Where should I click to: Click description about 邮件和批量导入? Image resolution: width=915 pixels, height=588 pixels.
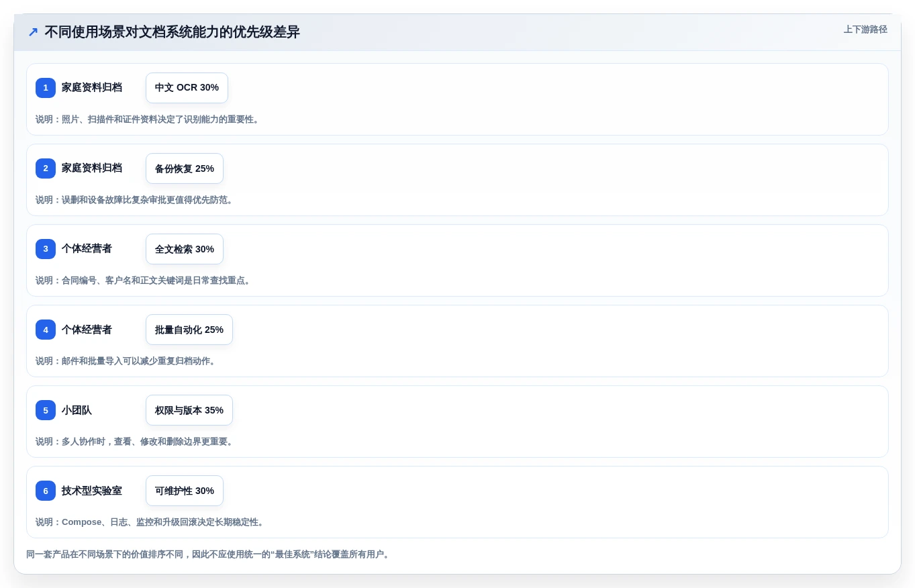click(127, 361)
